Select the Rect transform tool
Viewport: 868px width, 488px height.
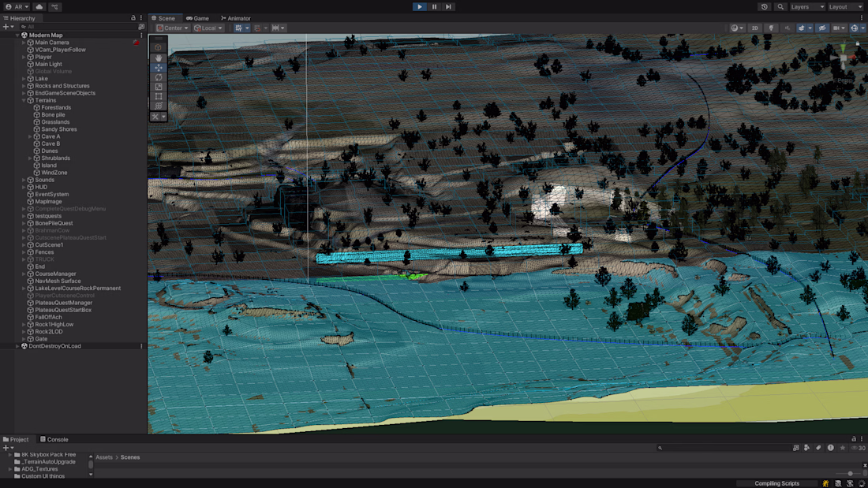click(159, 96)
